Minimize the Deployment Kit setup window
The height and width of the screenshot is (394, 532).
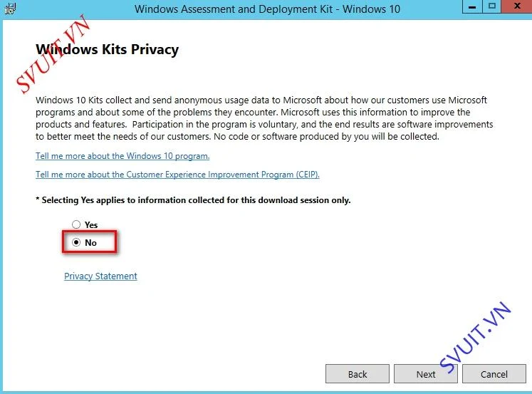point(472,6)
